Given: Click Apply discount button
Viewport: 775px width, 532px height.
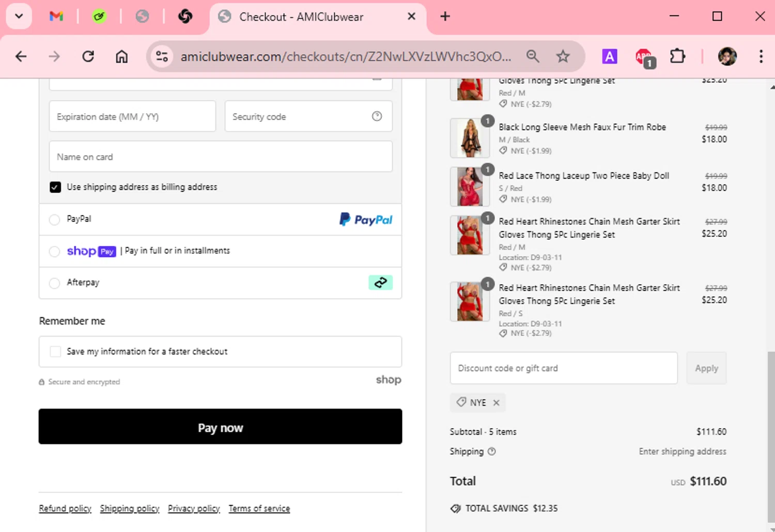Looking at the screenshot, I should point(706,368).
